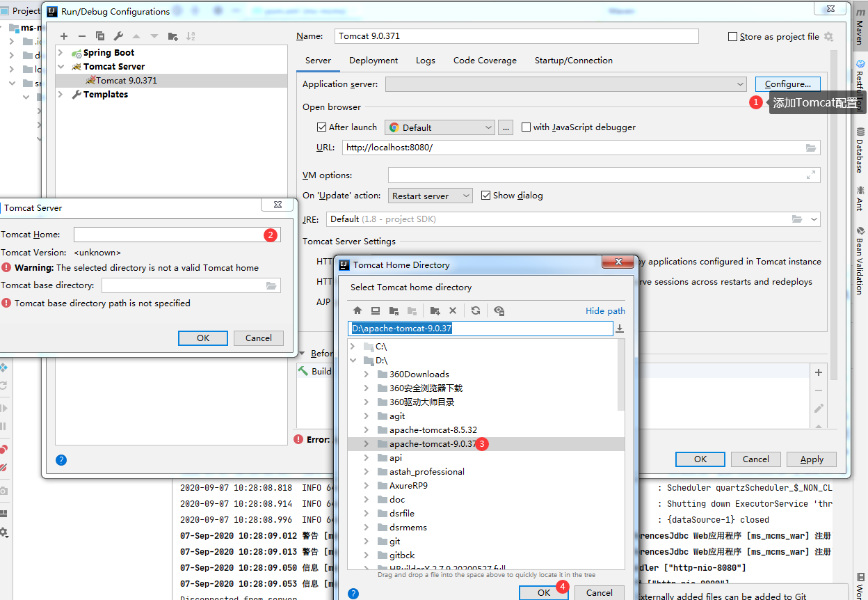The height and width of the screenshot is (600, 868).
Task: Refresh the Tomcat home directory tree
Action: point(476,310)
